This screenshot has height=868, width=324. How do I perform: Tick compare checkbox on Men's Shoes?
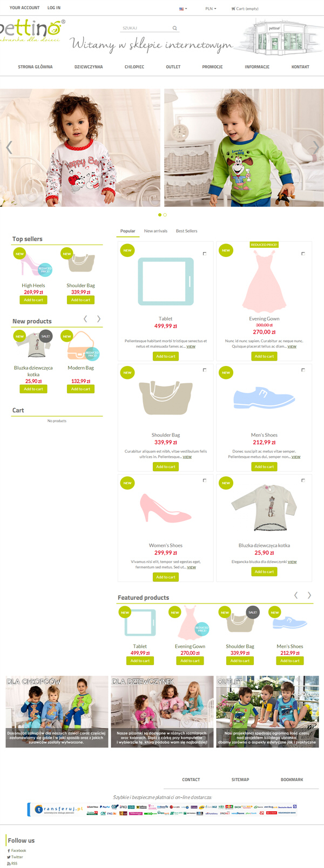point(303,370)
